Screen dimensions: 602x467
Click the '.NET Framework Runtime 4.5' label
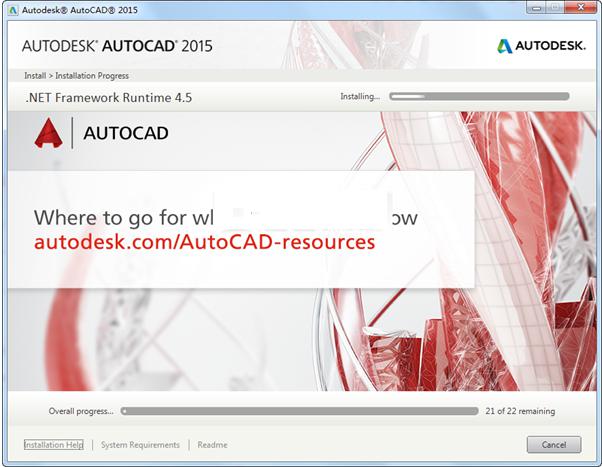(x=107, y=98)
